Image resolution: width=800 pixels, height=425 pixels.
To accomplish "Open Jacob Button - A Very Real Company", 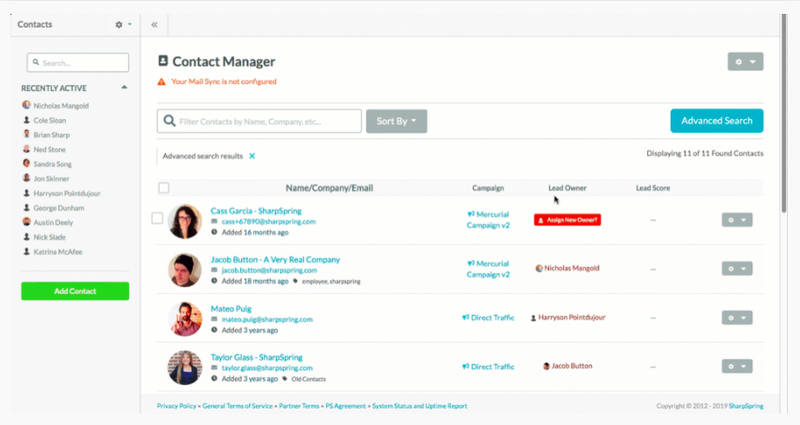I will (x=276, y=260).
